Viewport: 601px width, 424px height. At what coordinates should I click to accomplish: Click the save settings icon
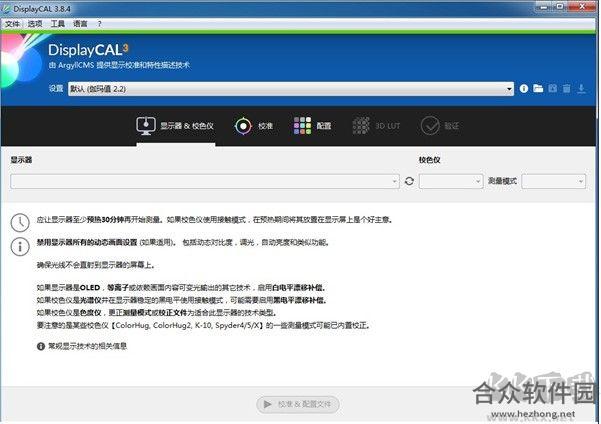pyautogui.click(x=552, y=89)
